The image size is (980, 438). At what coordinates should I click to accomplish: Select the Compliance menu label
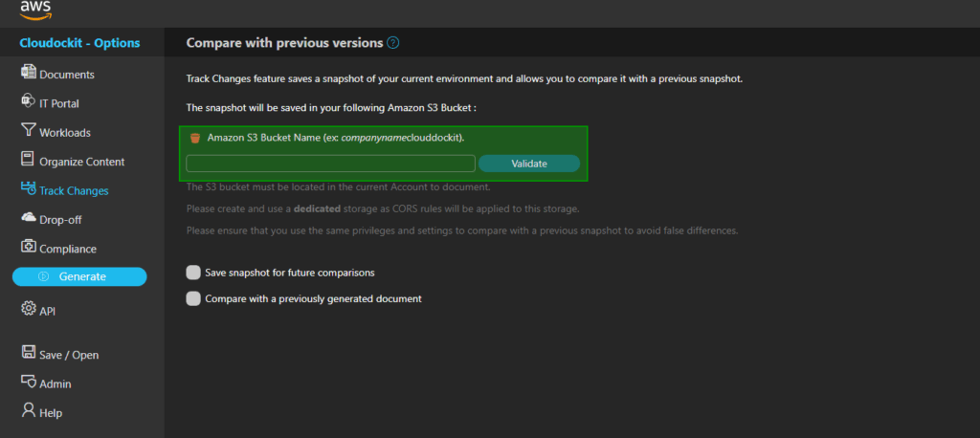(67, 249)
